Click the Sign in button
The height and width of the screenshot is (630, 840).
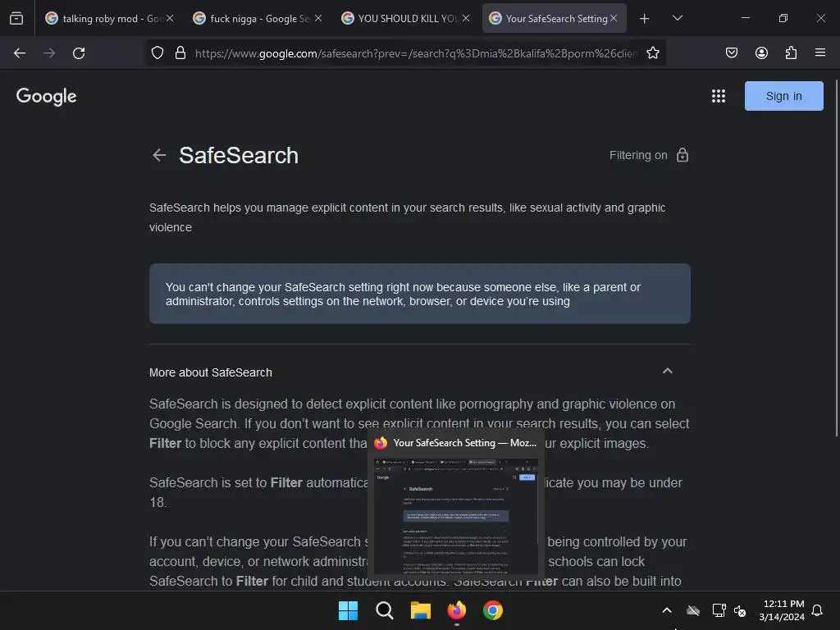[783, 96]
